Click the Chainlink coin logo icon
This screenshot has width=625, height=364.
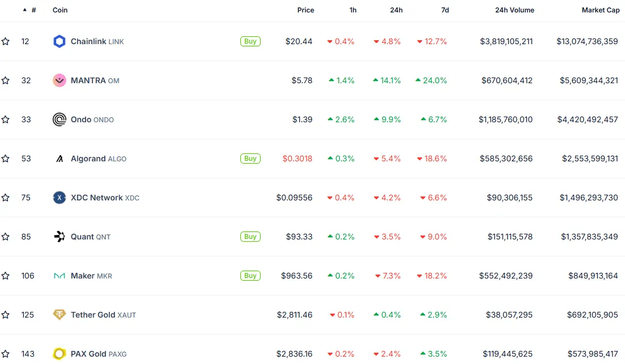pyautogui.click(x=59, y=41)
